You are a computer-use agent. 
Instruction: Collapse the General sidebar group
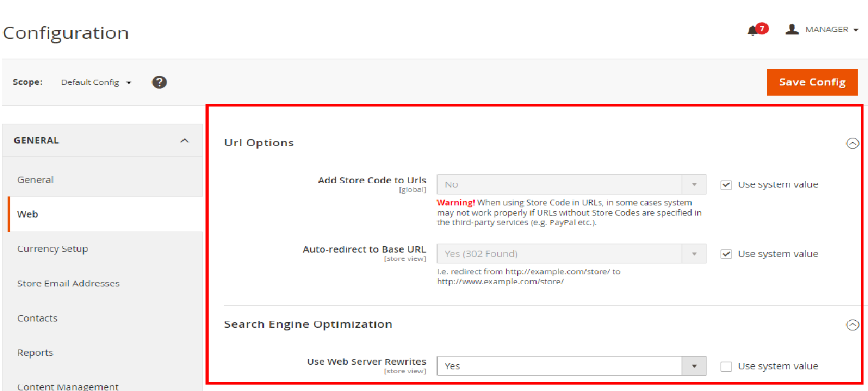pyautogui.click(x=184, y=140)
